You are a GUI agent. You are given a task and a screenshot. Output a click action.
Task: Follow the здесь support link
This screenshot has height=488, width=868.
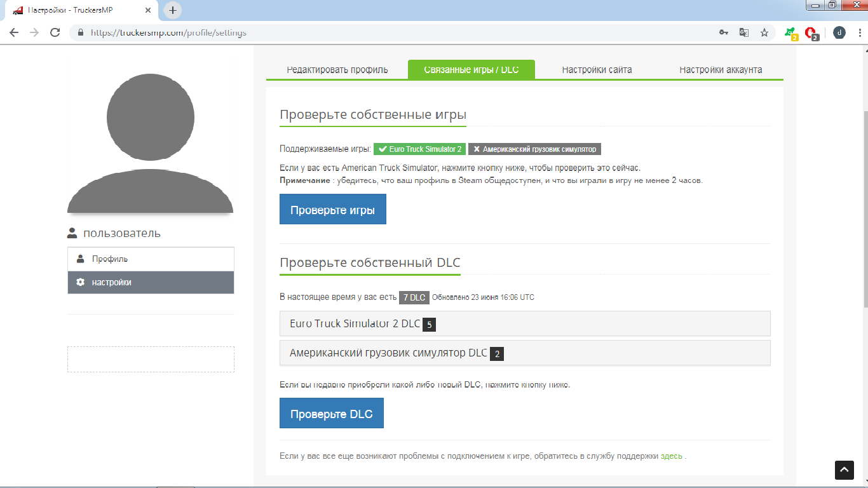(671, 456)
